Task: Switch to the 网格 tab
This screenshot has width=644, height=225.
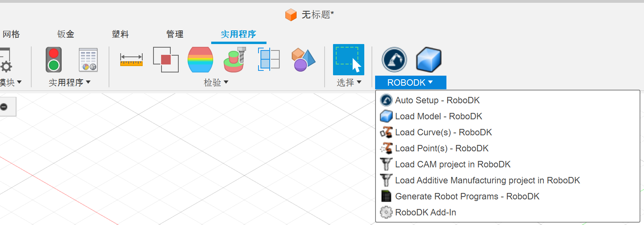Action: (11, 34)
